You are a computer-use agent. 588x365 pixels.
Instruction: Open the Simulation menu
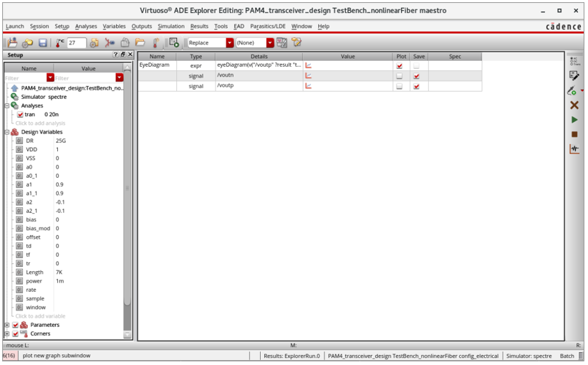(x=171, y=27)
